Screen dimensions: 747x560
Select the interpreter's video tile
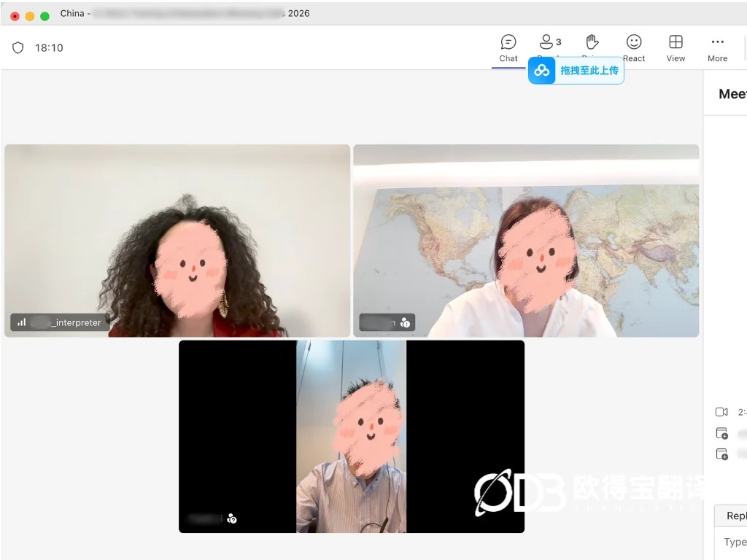coord(177,241)
